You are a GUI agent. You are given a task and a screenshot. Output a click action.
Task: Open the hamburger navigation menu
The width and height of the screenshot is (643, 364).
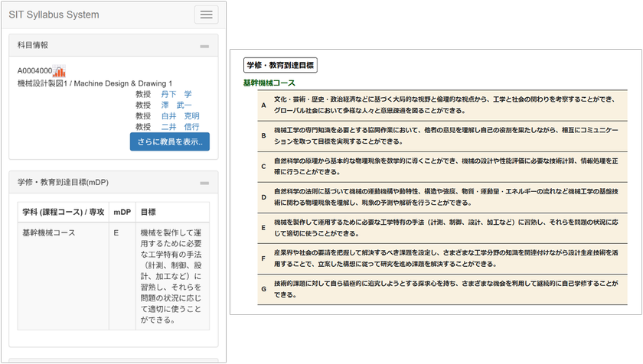(206, 15)
